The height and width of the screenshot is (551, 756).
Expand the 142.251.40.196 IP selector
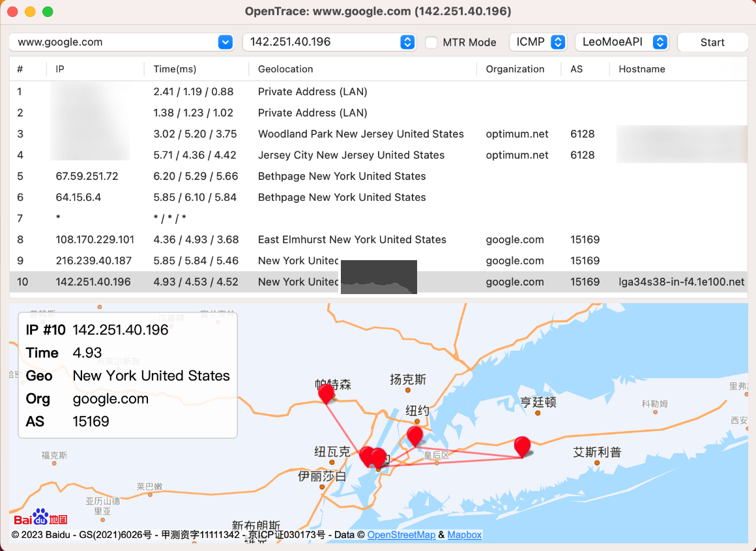tap(407, 42)
